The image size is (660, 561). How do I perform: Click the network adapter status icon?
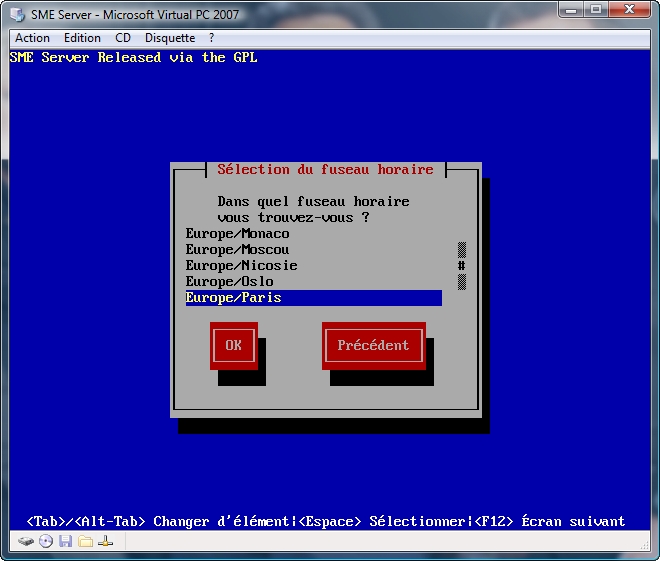click(x=105, y=541)
